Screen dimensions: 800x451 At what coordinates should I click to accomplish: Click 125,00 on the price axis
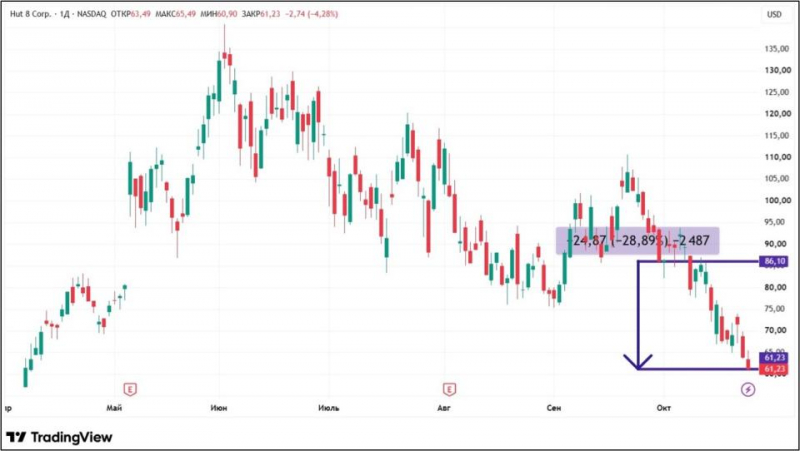(x=778, y=92)
